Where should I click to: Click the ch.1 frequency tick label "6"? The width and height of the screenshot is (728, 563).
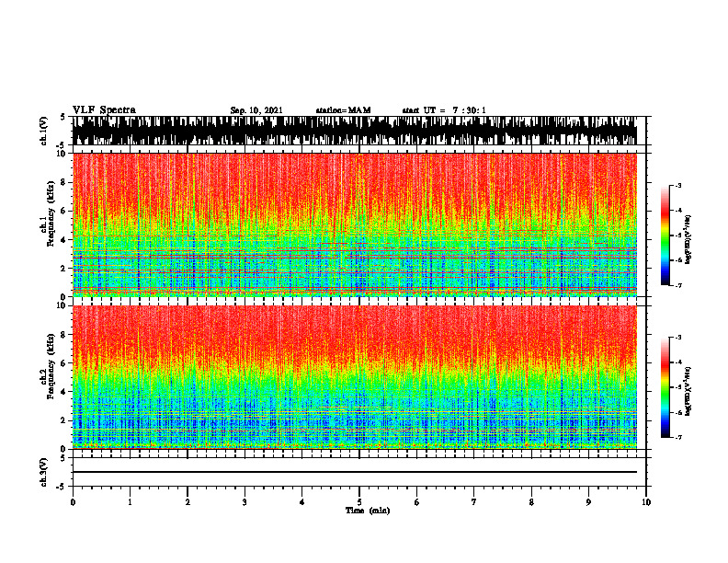click(x=64, y=211)
